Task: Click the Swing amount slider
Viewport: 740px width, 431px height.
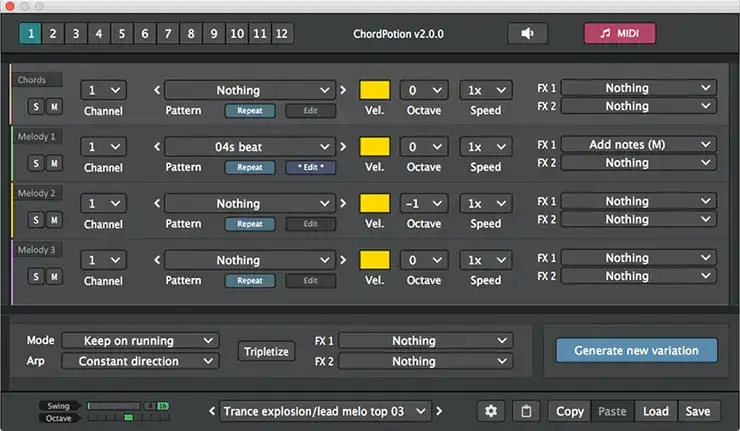Action: point(114,406)
